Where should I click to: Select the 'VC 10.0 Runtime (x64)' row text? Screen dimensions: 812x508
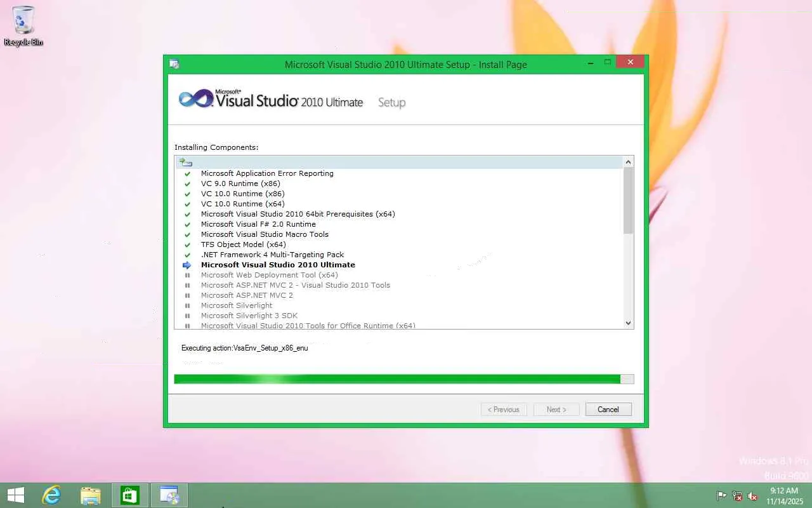[243, 204]
